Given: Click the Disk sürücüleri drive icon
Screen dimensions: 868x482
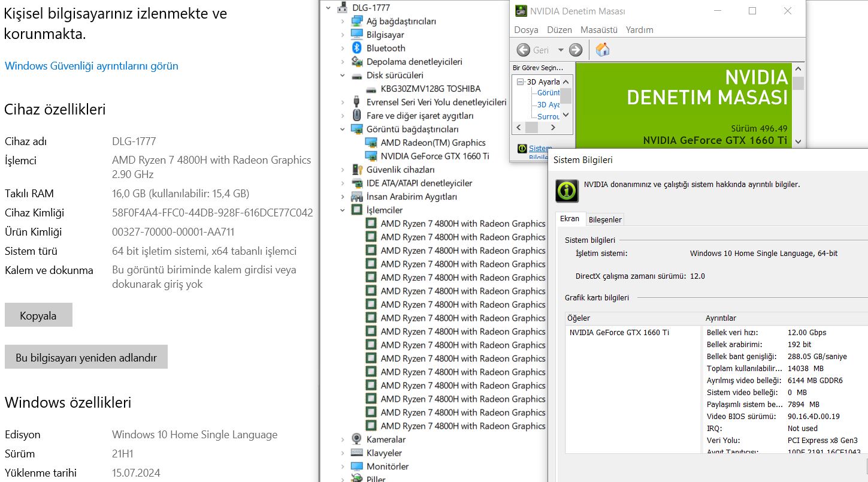Looking at the screenshot, I should tap(357, 76).
